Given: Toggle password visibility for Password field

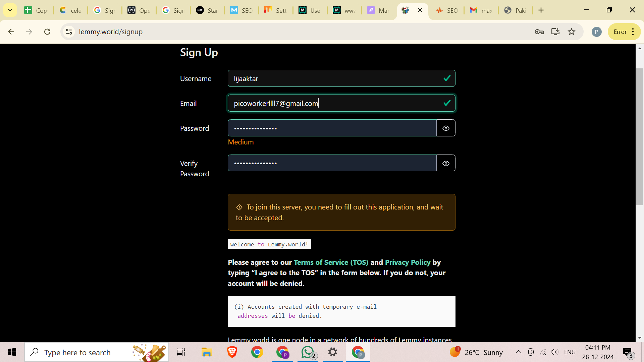Looking at the screenshot, I should tap(446, 128).
